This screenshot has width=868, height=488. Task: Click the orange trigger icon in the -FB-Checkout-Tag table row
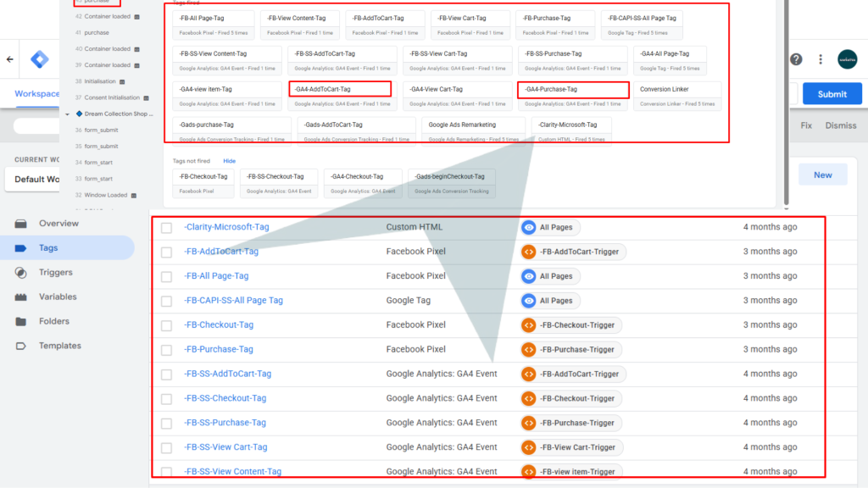click(x=529, y=324)
